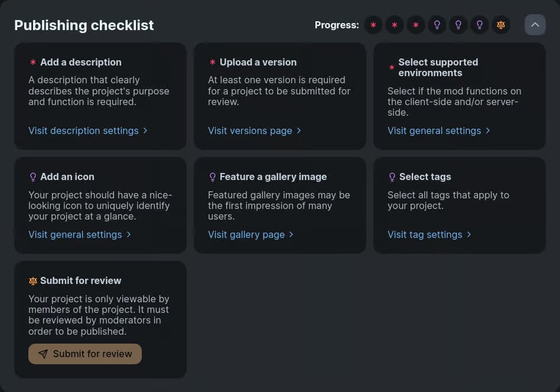Open the versions page

coord(250,130)
